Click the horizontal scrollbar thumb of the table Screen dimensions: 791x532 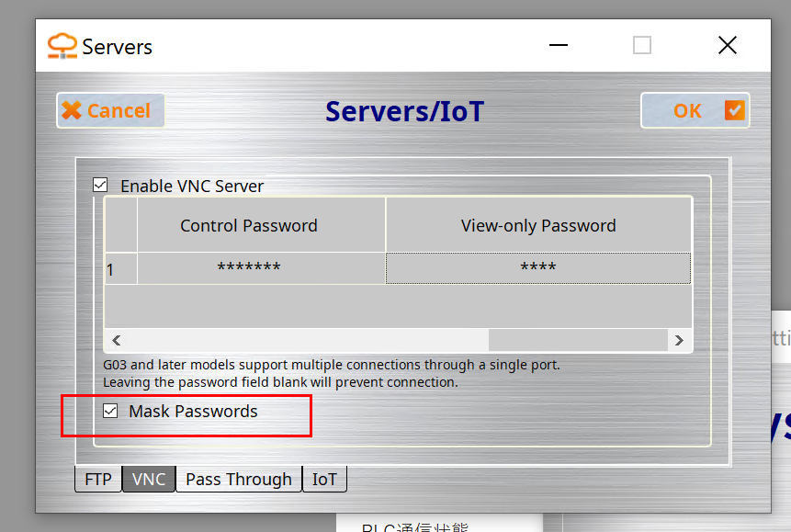click(297, 340)
